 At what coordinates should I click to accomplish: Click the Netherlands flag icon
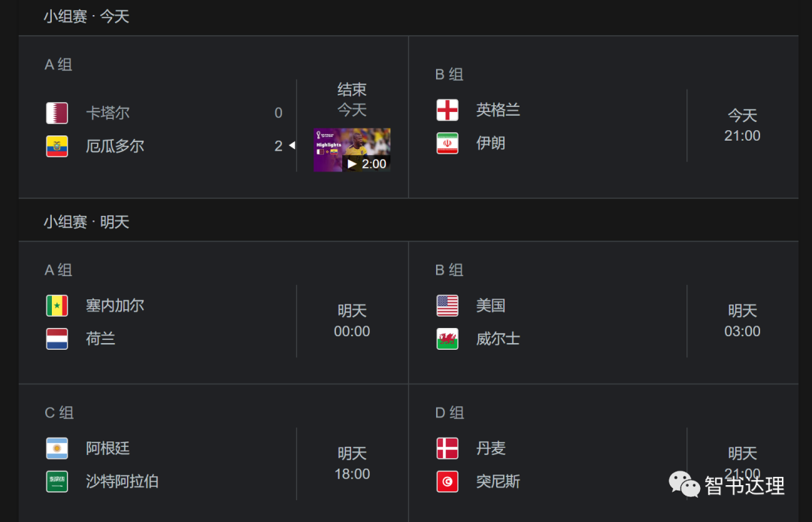coord(57,338)
